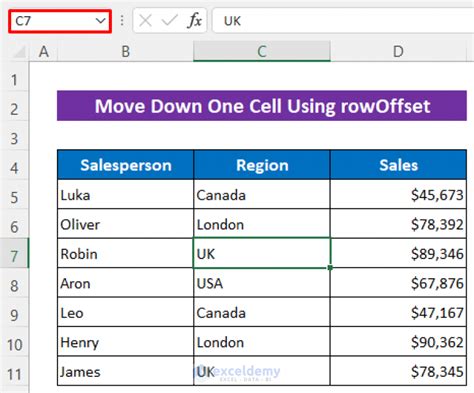Select James's region cell UK
The width and height of the screenshot is (474, 393).
click(262, 371)
